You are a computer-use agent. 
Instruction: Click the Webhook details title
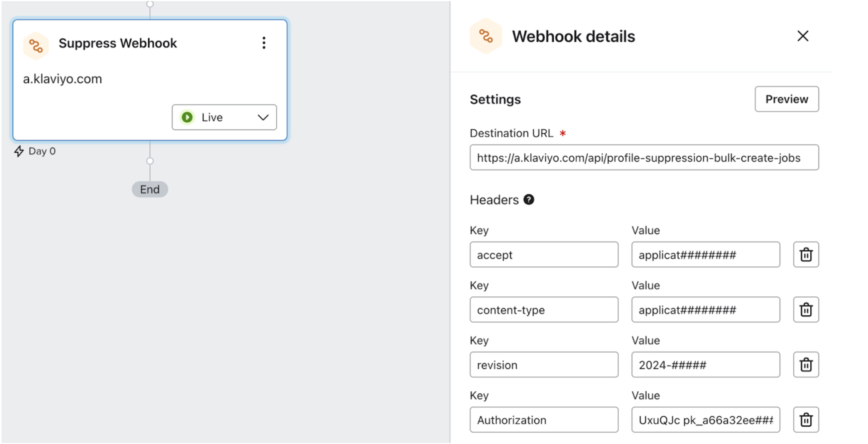click(x=574, y=36)
